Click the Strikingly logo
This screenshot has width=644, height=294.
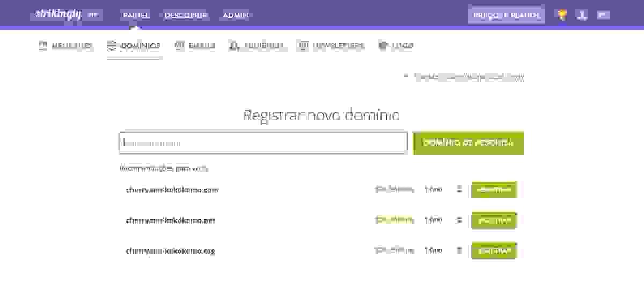pyautogui.click(x=58, y=15)
